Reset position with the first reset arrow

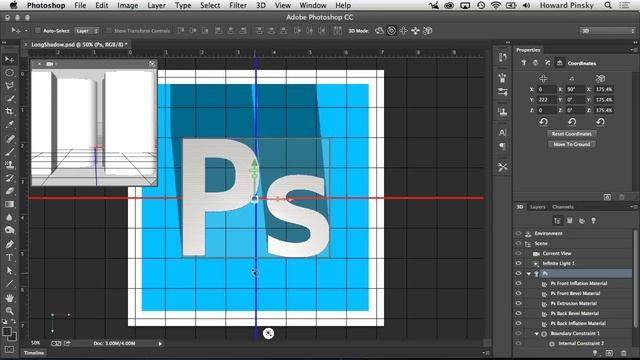tap(543, 122)
